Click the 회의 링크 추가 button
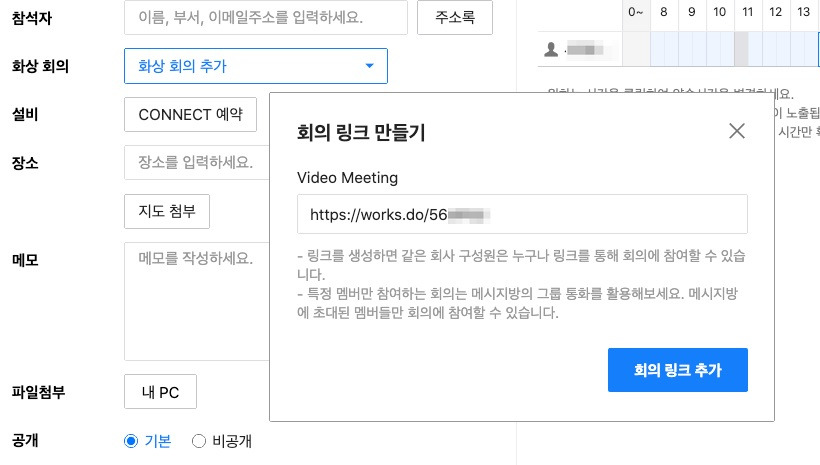Screen dimensions: 820x465 tap(677, 370)
